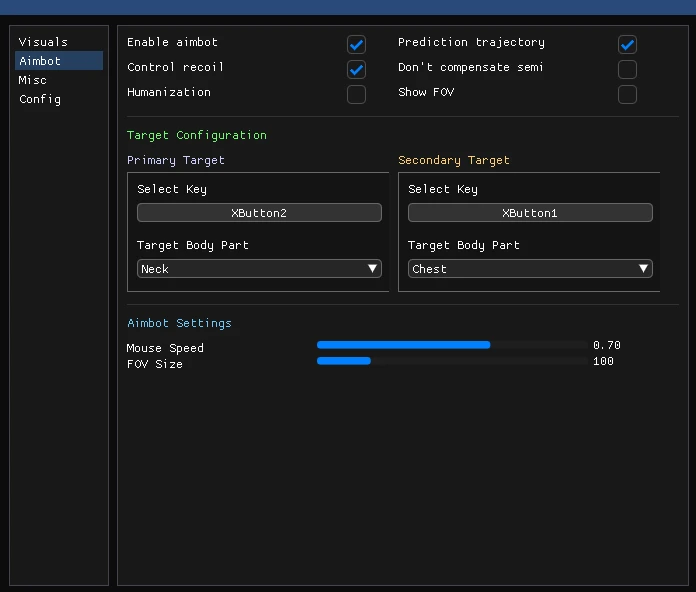Expand the Neck body part dropdown

259,269
